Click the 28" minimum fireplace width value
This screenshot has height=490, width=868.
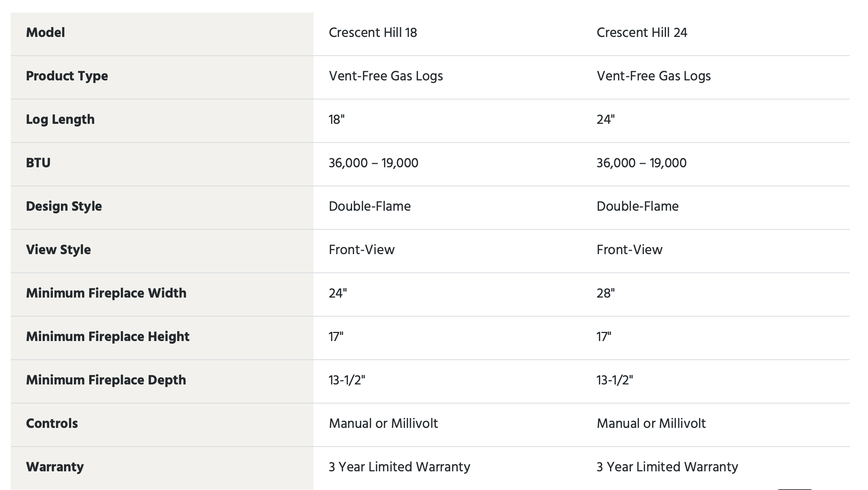(605, 293)
